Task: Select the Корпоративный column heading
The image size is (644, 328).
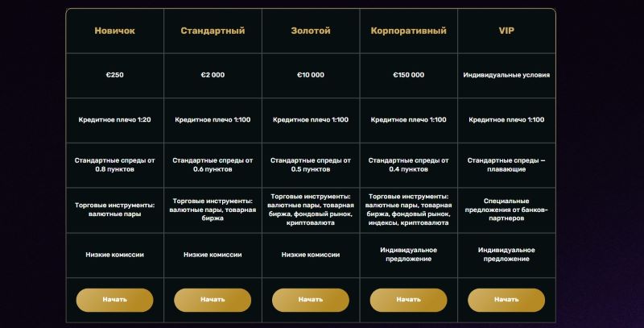Action: click(x=408, y=31)
